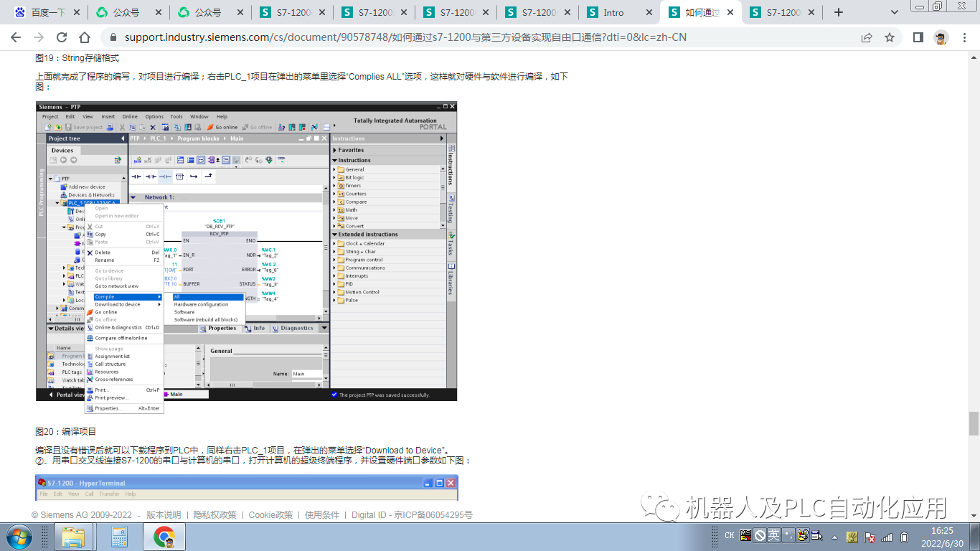Open File Explorer from the taskbar
Image resolution: width=980 pixels, height=551 pixels.
[x=73, y=537]
